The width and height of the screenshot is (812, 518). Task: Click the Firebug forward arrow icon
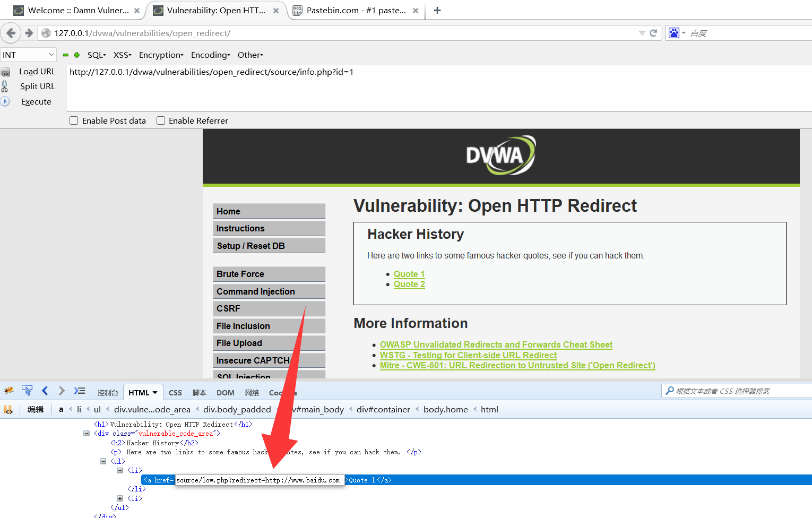(62, 391)
